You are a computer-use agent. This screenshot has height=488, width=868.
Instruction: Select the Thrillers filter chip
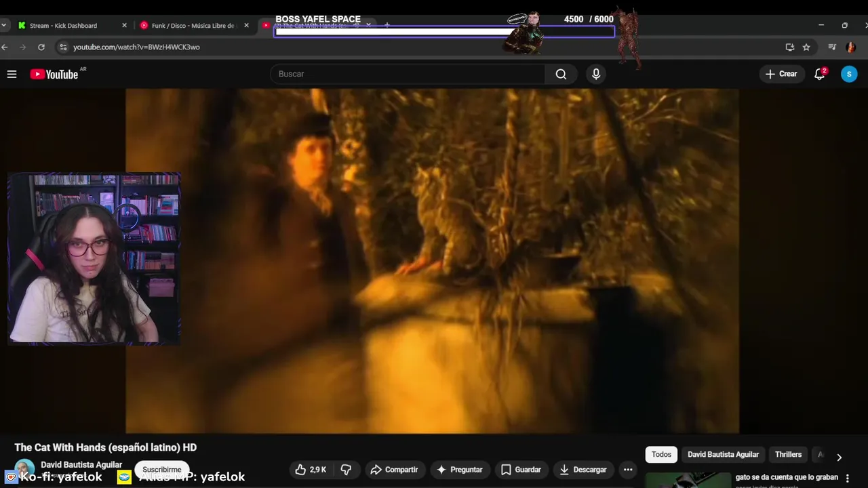(x=788, y=455)
